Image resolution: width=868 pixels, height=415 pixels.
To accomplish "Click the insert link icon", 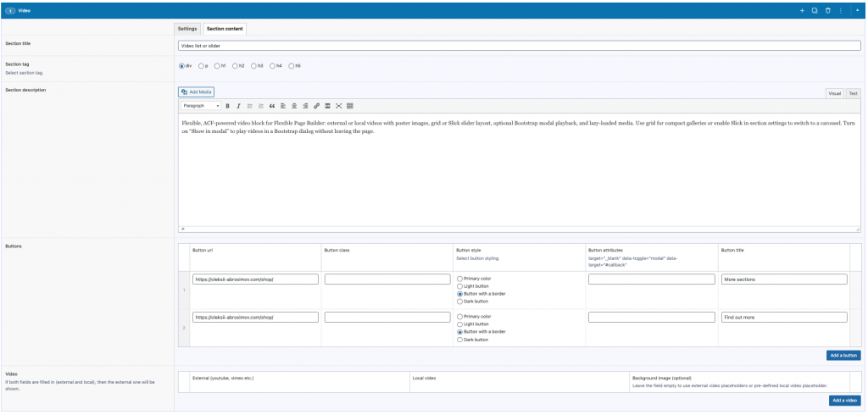I will pos(317,106).
